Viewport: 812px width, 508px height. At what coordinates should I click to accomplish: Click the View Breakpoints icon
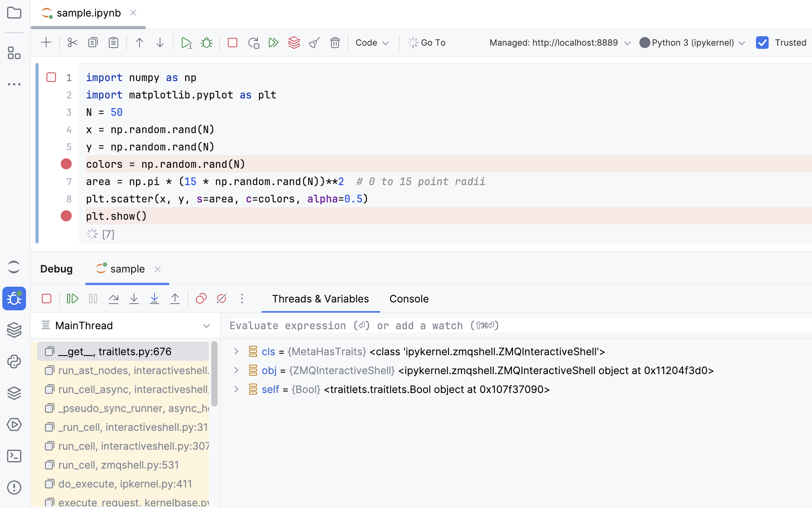click(x=201, y=299)
